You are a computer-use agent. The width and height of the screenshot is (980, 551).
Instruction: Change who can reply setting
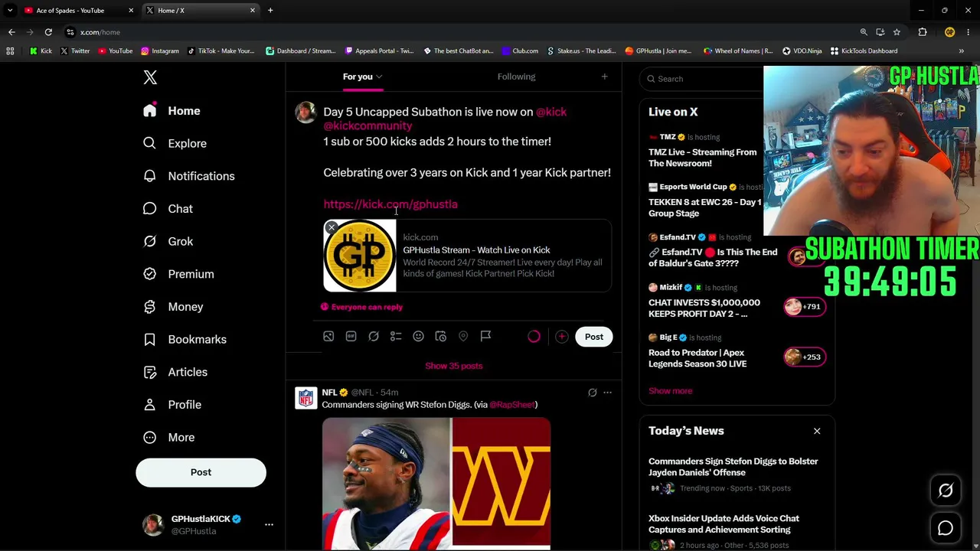[x=361, y=307]
